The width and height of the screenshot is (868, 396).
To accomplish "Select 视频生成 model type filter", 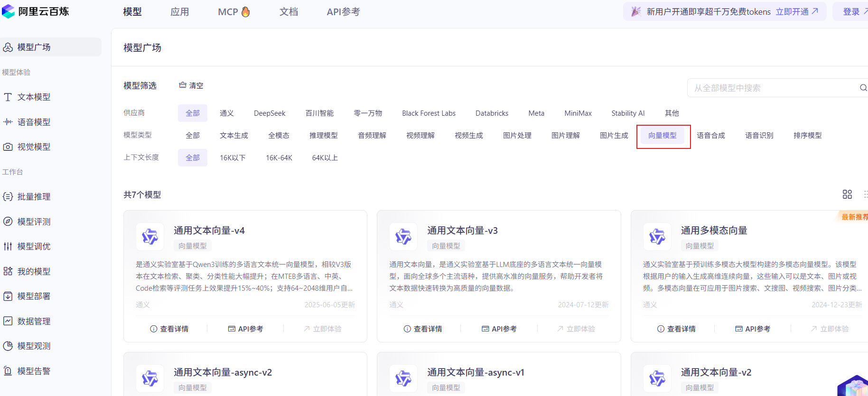I will (469, 136).
